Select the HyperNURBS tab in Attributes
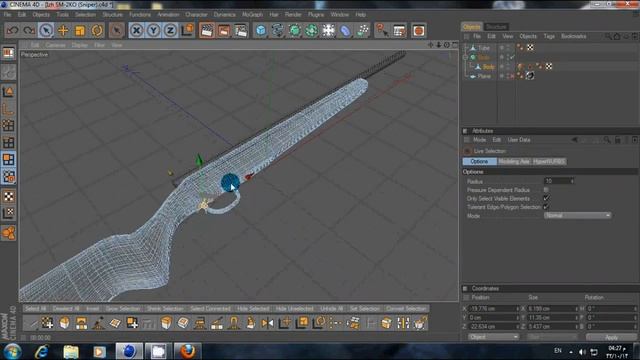Viewport: 640px width, 360px height. pyautogui.click(x=549, y=161)
